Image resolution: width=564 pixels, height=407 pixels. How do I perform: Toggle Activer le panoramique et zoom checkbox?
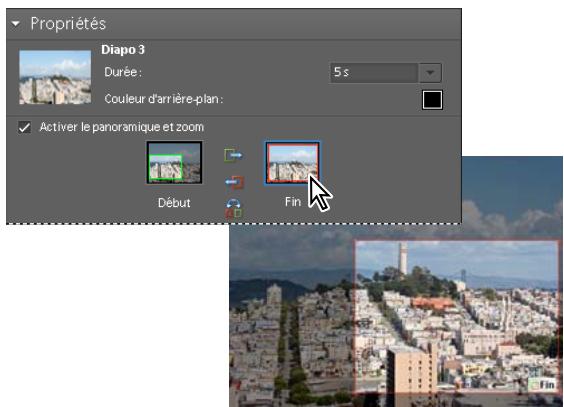[24, 127]
